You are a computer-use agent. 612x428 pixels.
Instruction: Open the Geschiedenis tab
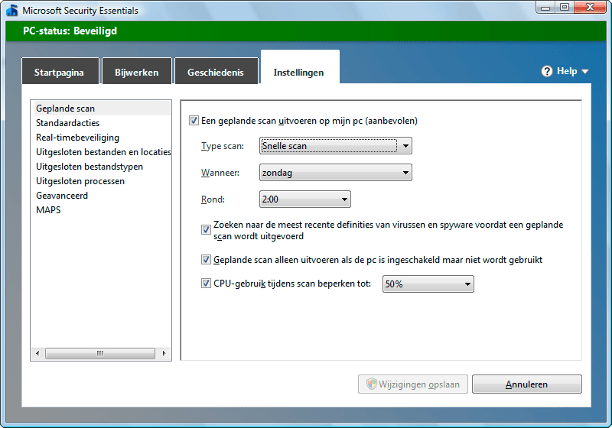(215, 72)
